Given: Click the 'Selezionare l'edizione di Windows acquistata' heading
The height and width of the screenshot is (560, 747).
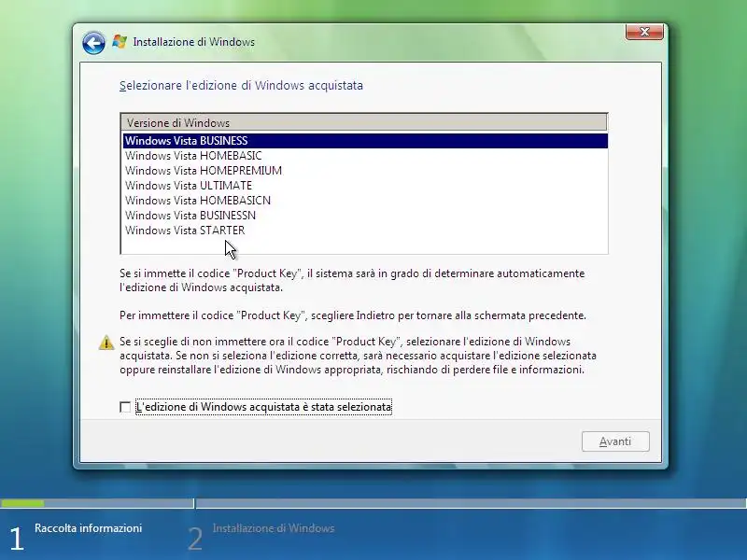Looking at the screenshot, I should pos(241,86).
